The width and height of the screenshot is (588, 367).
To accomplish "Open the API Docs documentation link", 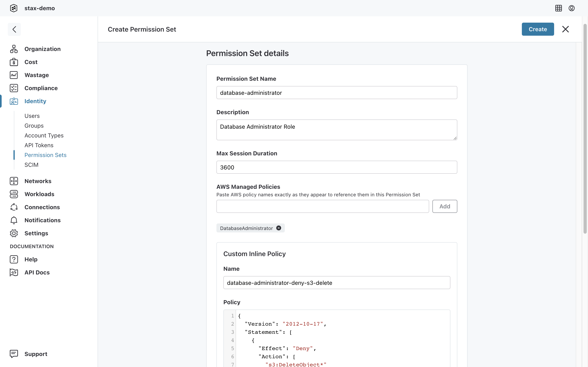I will point(37,272).
